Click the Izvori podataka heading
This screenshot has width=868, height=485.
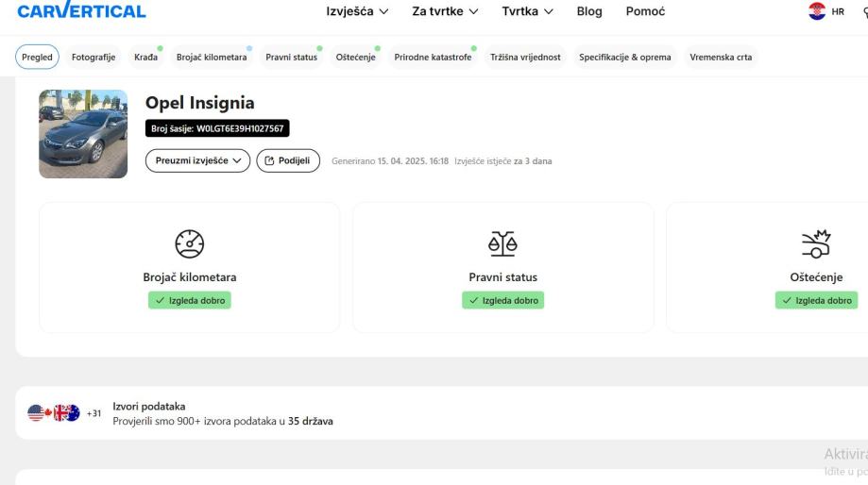pyautogui.click(x=149, y=406)
